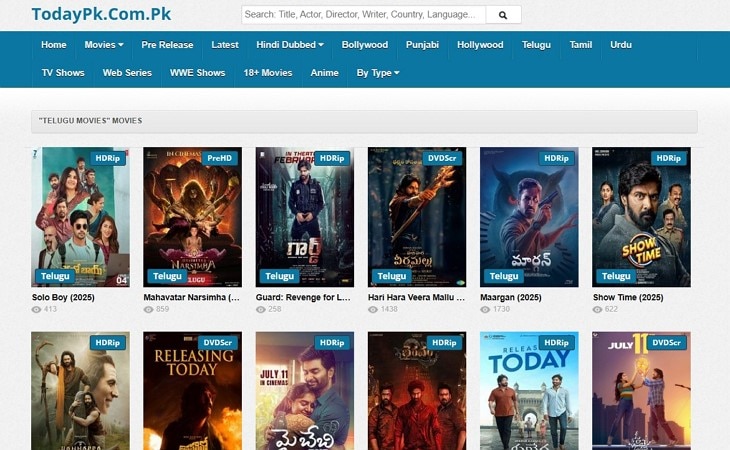Click the Solo Boy poster thumbnail

[x=81, y=217]
